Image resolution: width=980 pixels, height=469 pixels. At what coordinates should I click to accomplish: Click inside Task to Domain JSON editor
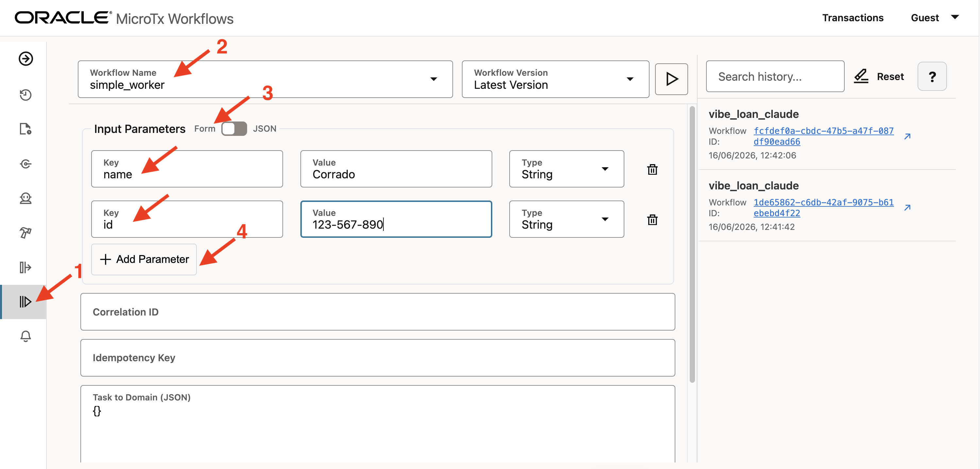coord(378,424)
